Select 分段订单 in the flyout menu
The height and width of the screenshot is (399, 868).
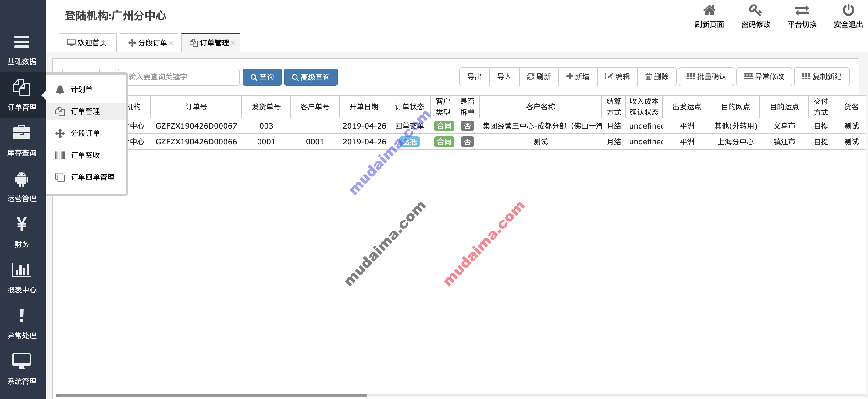pyautogui.click(x=86, y=133)
